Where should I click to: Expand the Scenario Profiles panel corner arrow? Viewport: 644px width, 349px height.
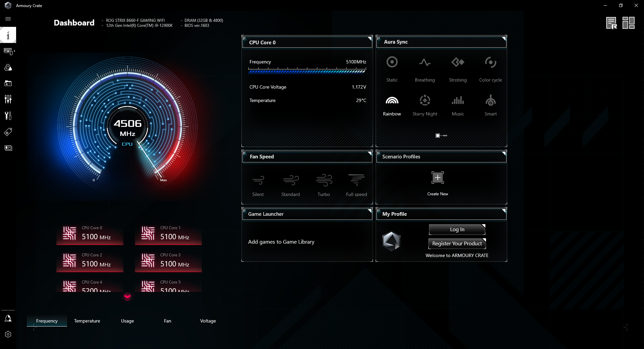pos(504,153)
